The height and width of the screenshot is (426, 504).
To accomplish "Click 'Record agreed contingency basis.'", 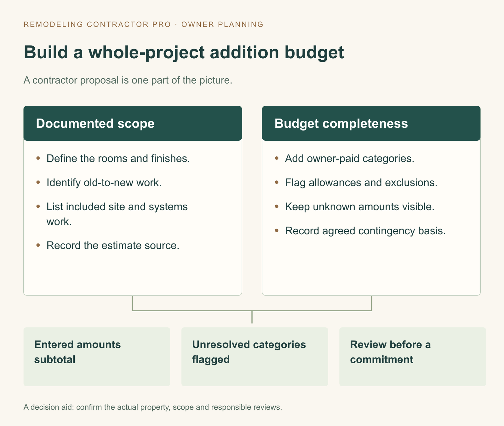I will [365, 231].
